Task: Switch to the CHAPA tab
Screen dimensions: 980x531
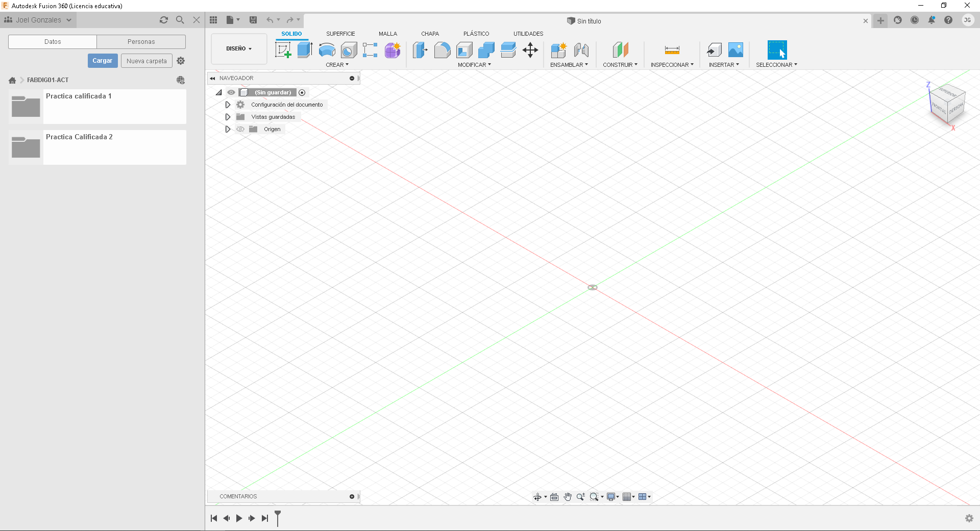Action: (430, 34)
